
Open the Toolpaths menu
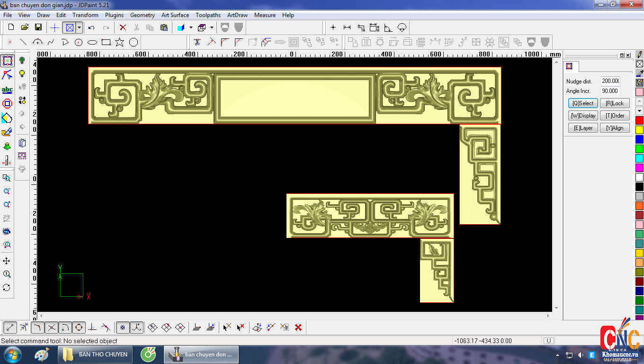(208, 15)
